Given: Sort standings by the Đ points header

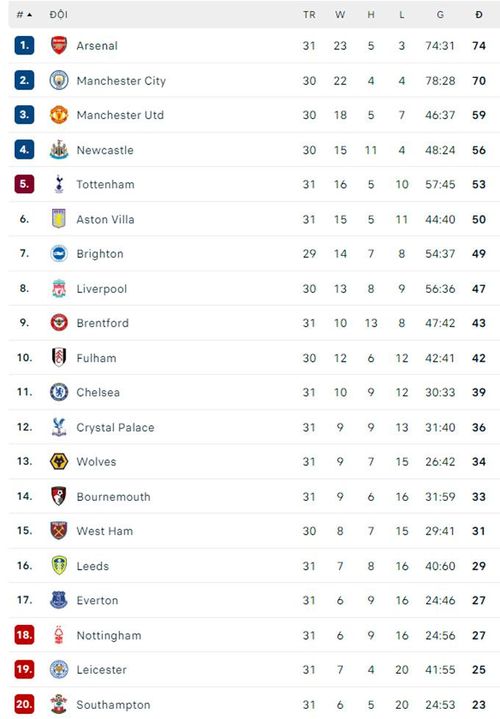Looking at the screenshot, I should (x=479, y=15).
